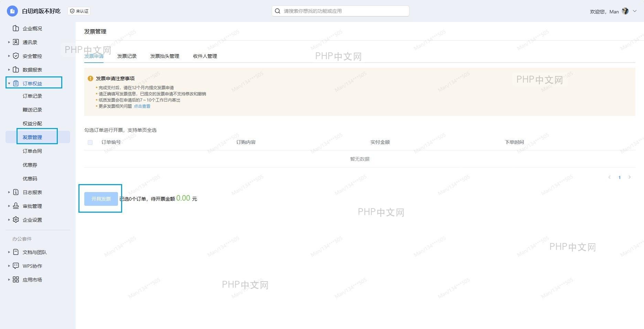Select 发票管理 in the sidebar
The width and height of the screenshot is (644, 329).
[32, 137]
